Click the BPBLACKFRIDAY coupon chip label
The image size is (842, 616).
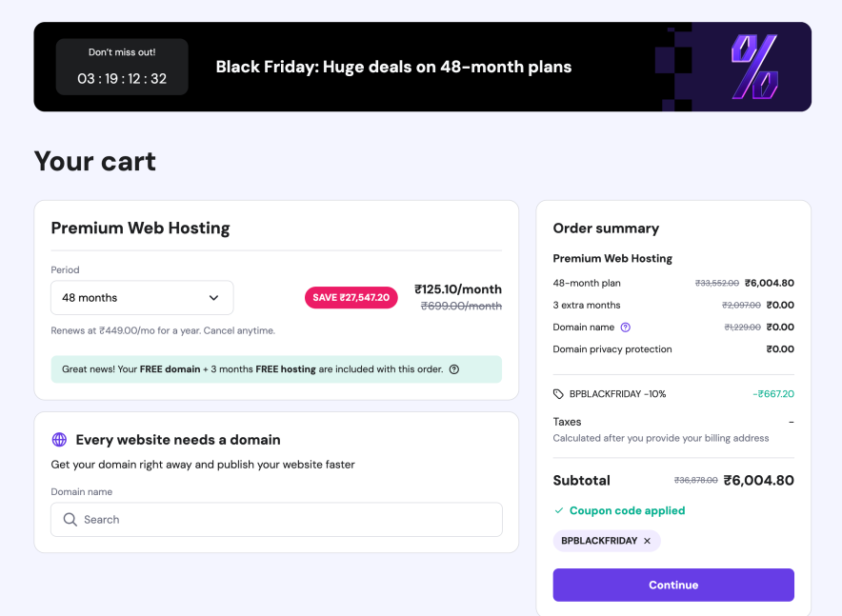(x=599, y=541)
